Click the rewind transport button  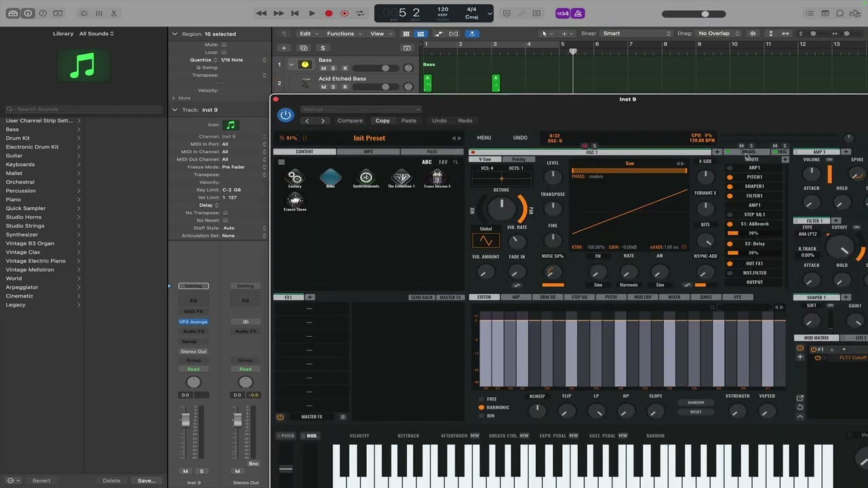click(261, 13)
